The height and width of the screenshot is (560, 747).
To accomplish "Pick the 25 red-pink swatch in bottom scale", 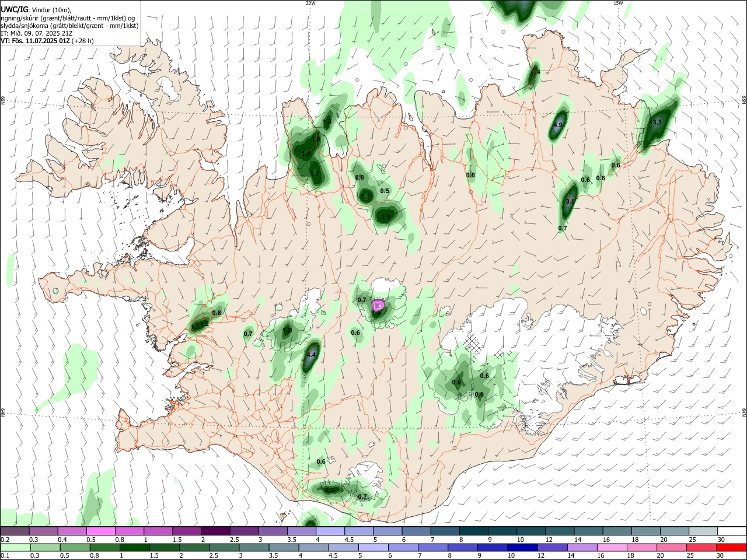I will (701, 548).
